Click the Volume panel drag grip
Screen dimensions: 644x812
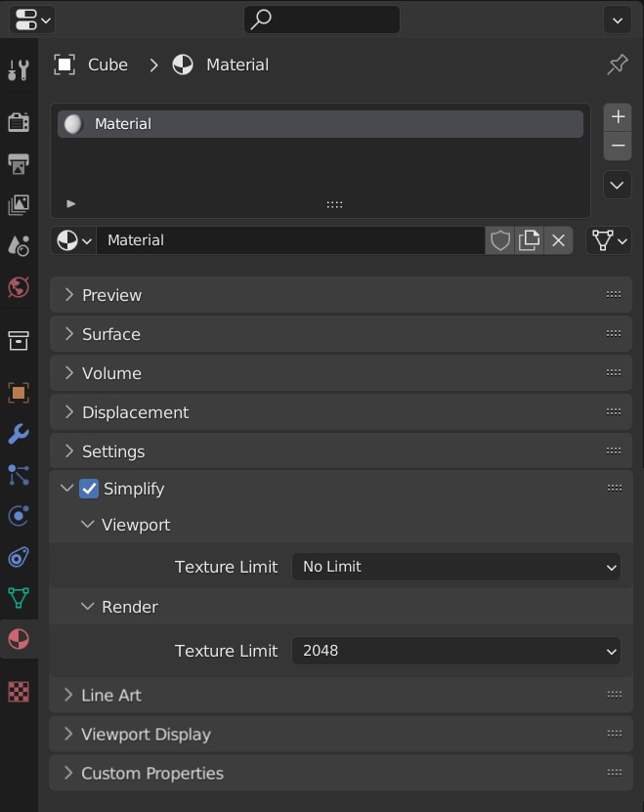tap(614, 373)
